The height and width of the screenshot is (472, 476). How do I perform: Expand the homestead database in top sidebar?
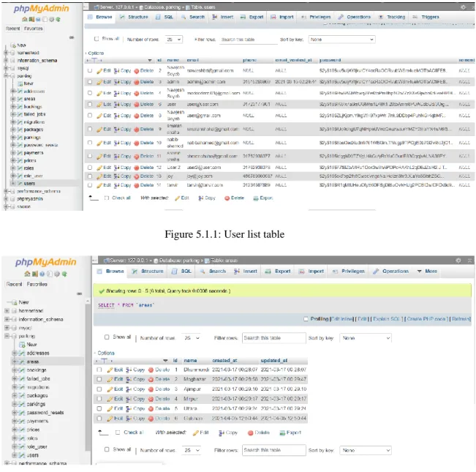[x=6, y=53]
